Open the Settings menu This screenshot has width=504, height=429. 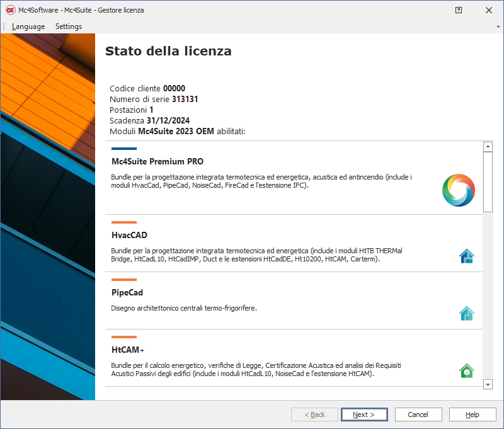(x=69, y=26)
